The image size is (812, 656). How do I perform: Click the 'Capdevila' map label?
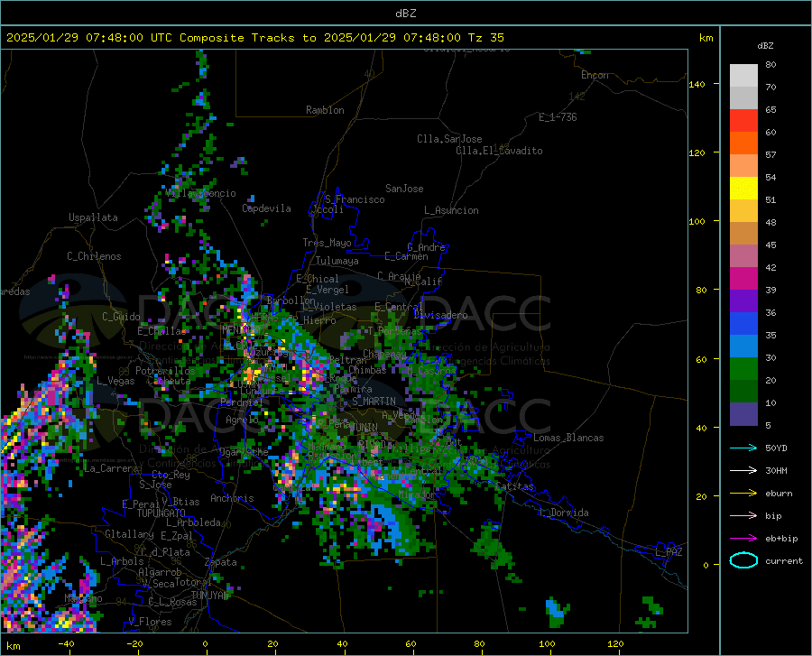266,208
